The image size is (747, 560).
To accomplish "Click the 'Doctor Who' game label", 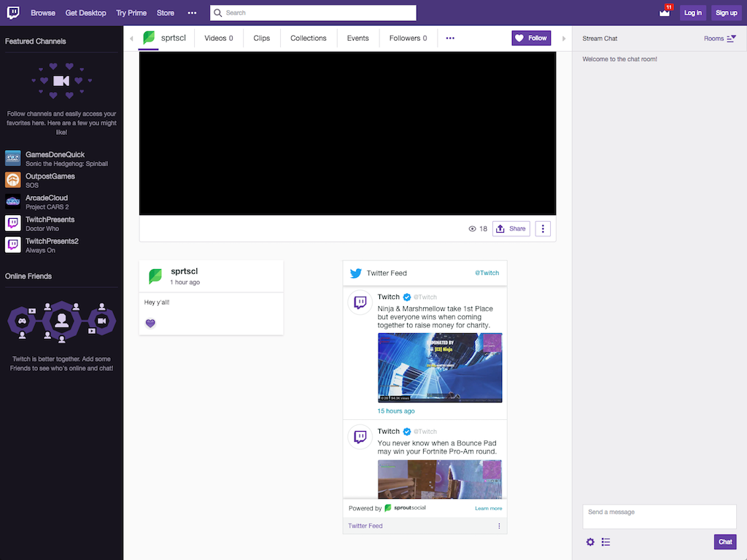I will pos(42,228).
